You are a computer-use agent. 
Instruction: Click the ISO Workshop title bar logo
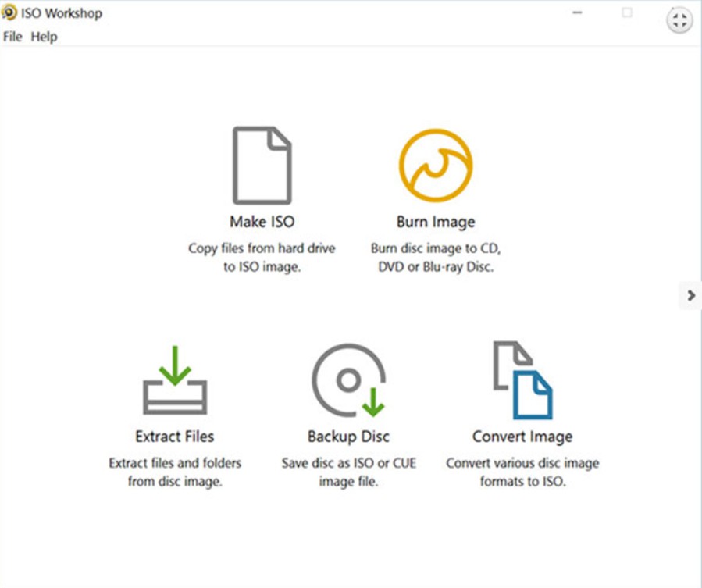point(9,13)
